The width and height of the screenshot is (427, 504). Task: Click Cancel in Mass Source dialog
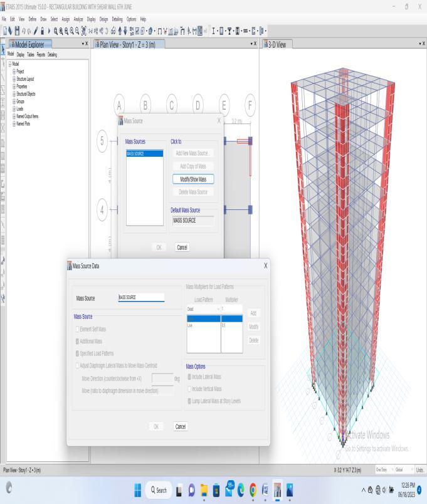pyautogui.click(x=182, y=247)
